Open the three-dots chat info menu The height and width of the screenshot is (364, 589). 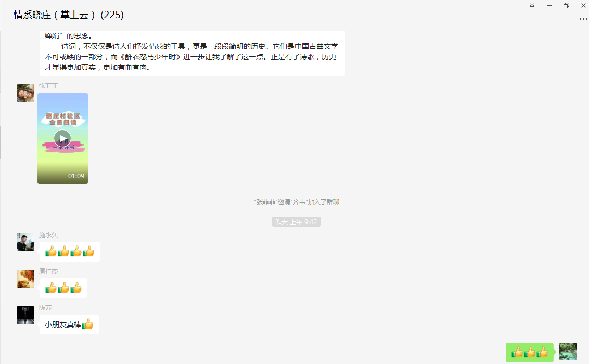[x=583, y=19]
